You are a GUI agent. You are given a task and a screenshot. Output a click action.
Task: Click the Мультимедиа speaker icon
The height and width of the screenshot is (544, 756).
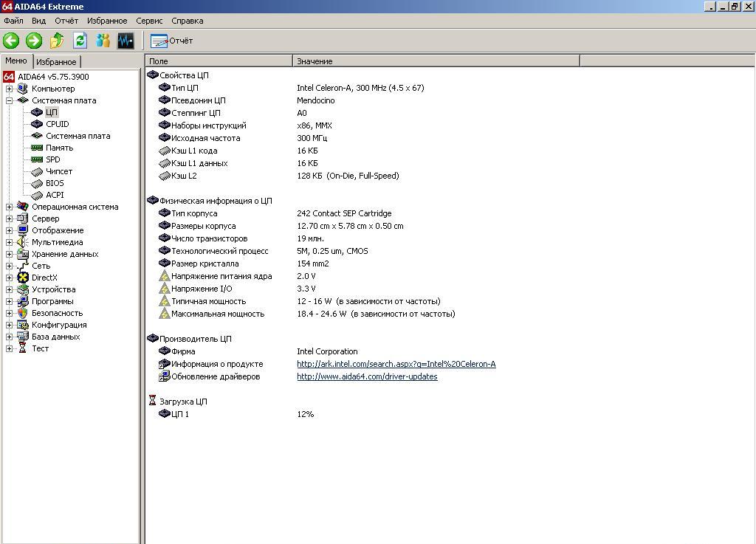click(x=23, y=242)
